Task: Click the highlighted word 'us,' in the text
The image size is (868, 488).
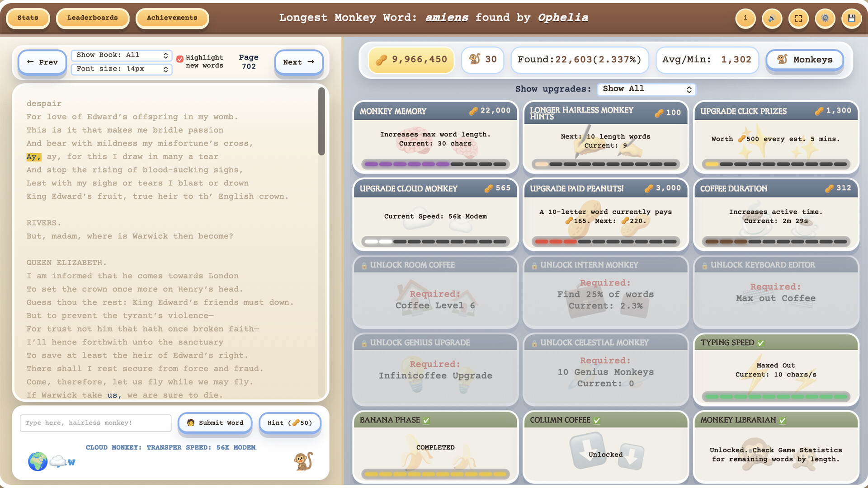Action: point(114,395)
